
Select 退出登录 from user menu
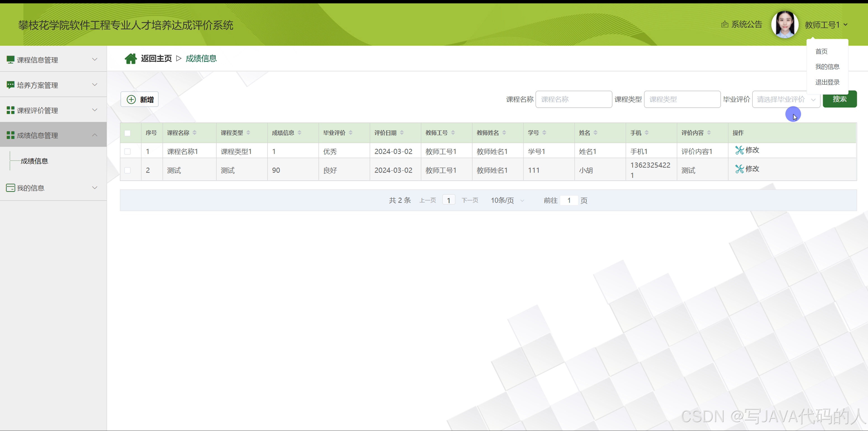(x=827, y=82)
